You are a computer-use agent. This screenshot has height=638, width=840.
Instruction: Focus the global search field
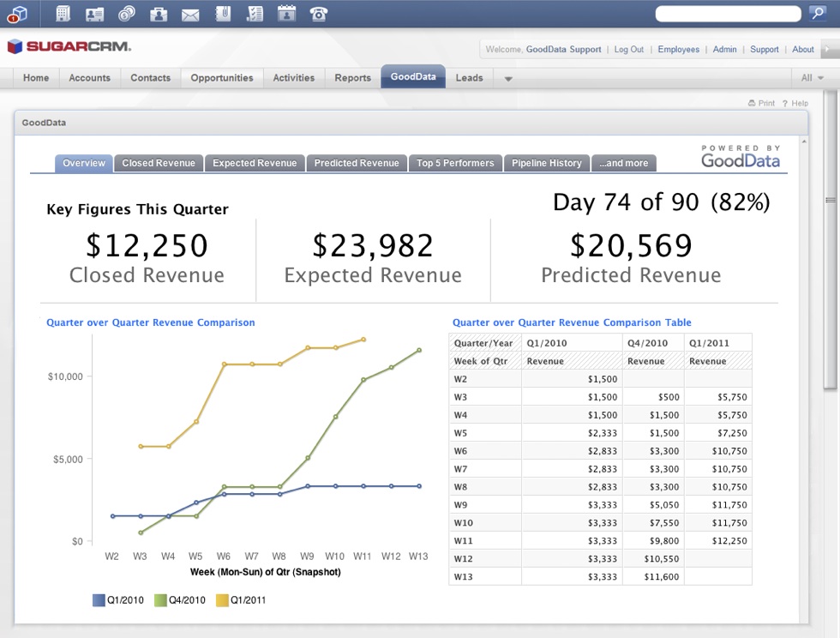728,14
